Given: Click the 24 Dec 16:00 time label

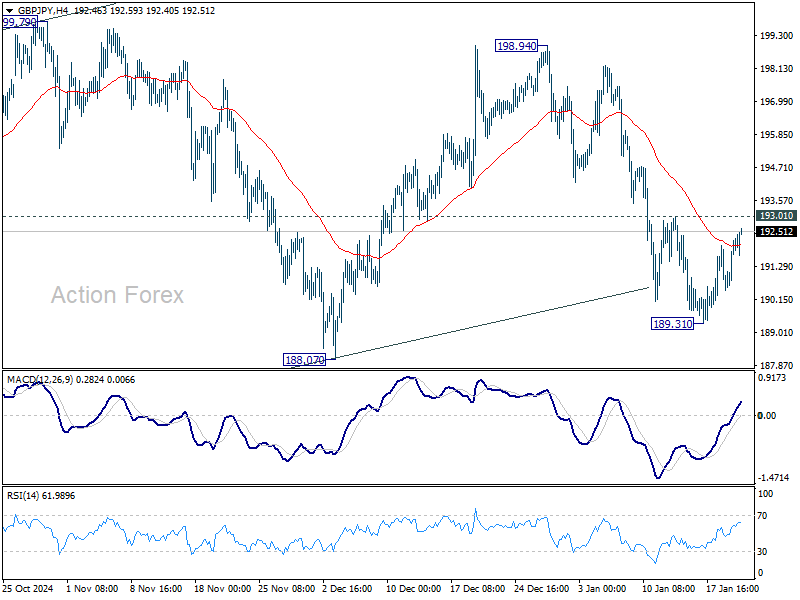Looking at the screenshot, I should [541, 588].
